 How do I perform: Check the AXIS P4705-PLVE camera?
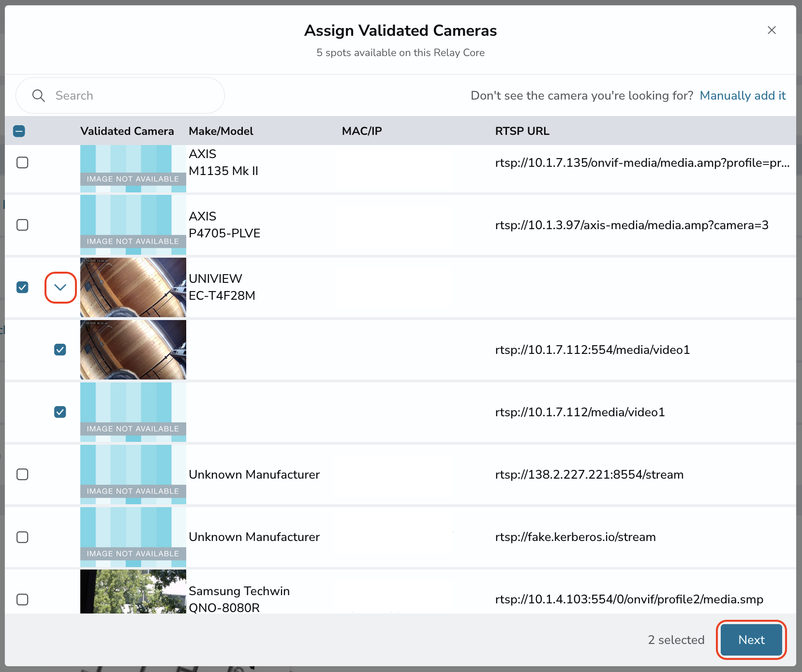coord(22,225)
